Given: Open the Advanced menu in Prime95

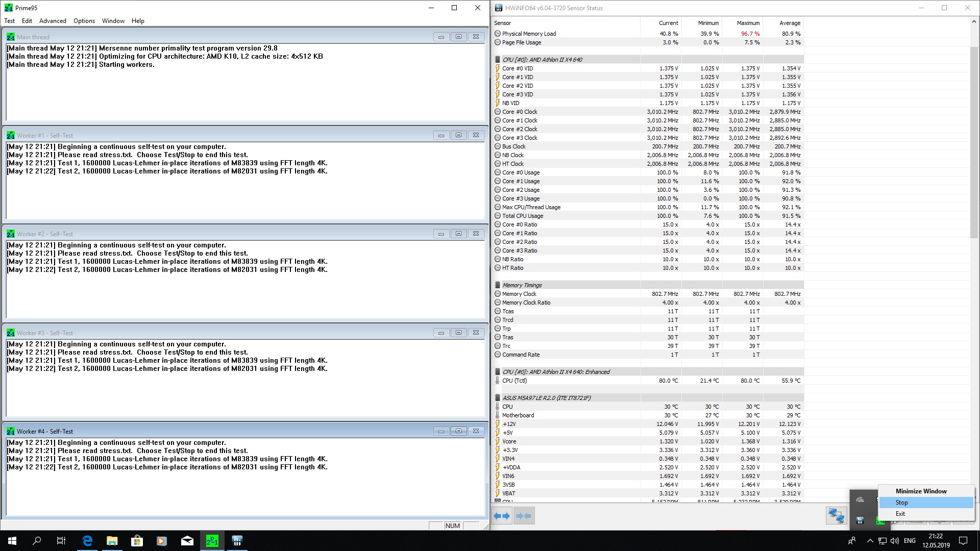Looking at the screenshot, I should [53, 21].
